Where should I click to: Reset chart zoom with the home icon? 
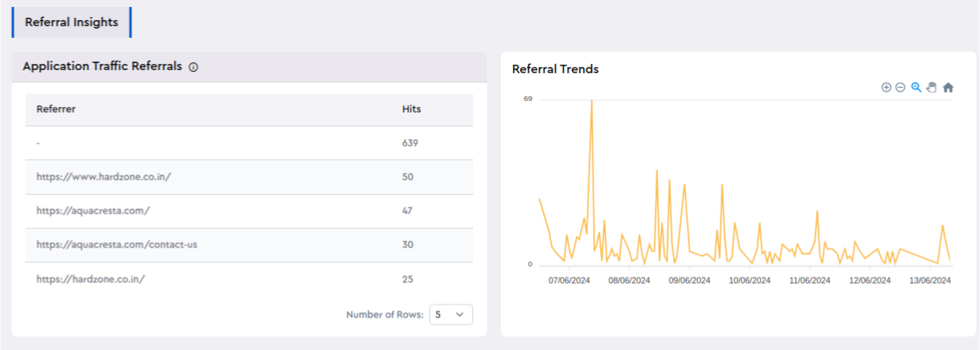(948, 87)
